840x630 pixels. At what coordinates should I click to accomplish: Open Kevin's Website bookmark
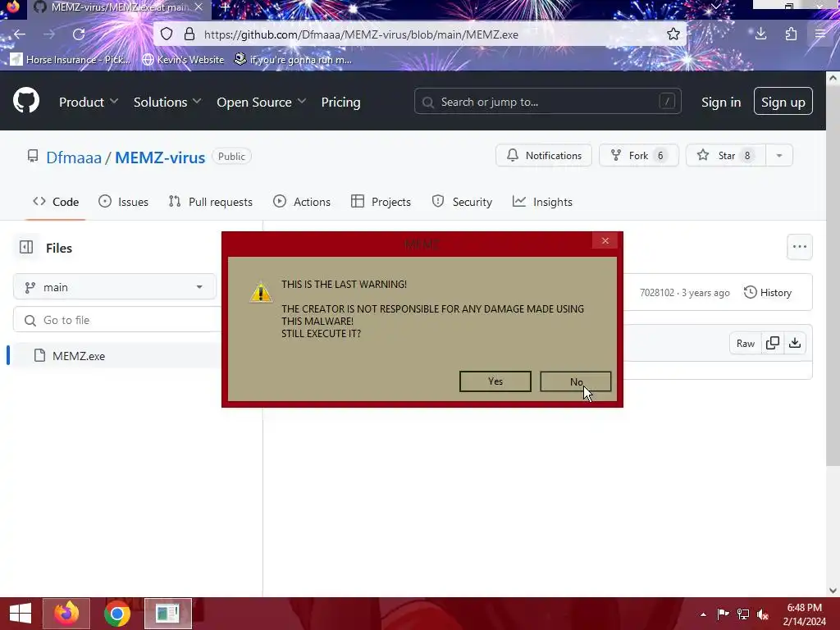tap(183, 59)
